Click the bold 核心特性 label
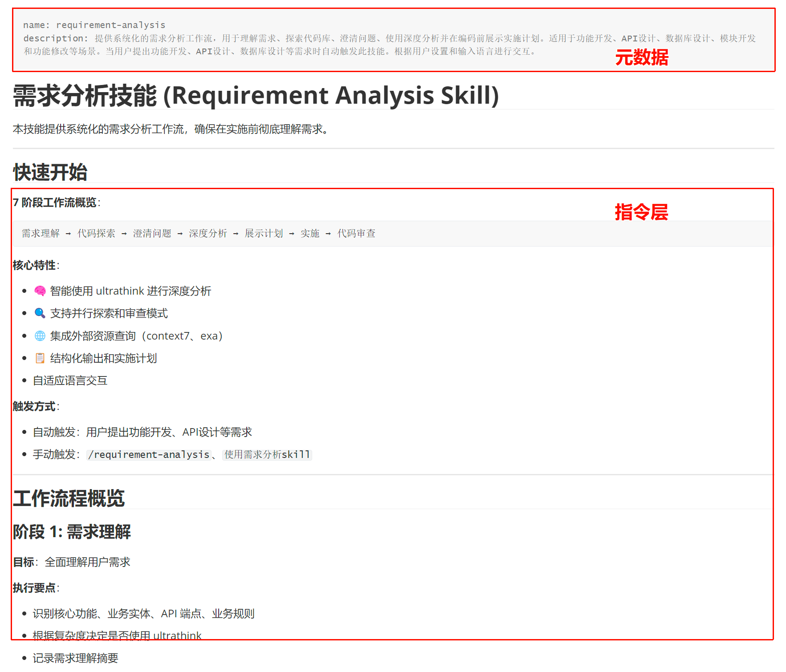Viewport: 786px width, 672px height. pyautogui.click(x=34, y=266)
